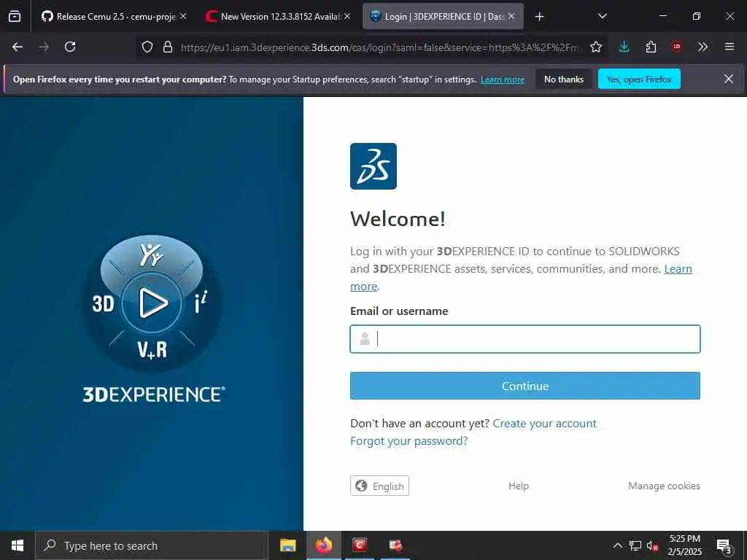The height and width of the screenshot is (560, 747).
Task: Open Firefox View tab list icon
Action: pyautogui.click(x=15, y=16)
